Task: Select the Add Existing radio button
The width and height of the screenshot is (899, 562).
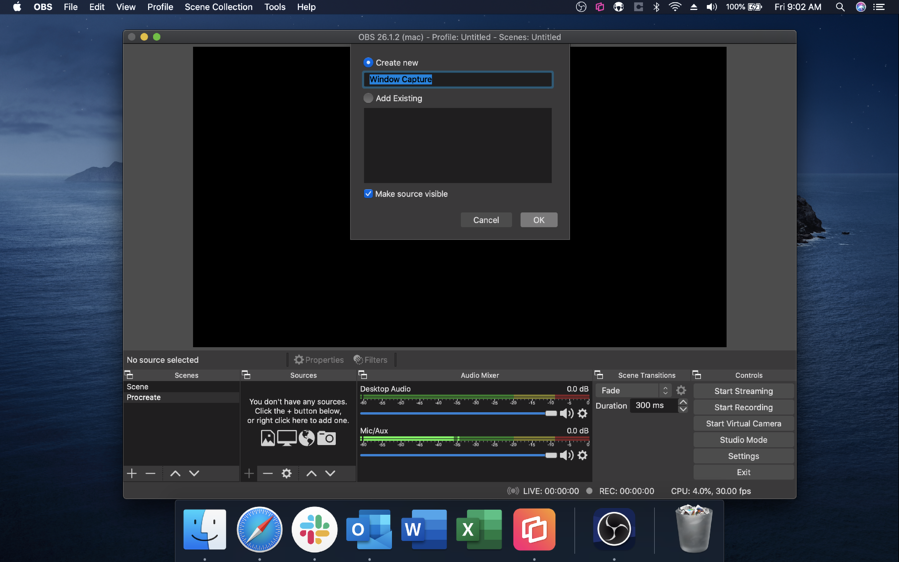Action: pyautogui.click(x=368, y=98)
